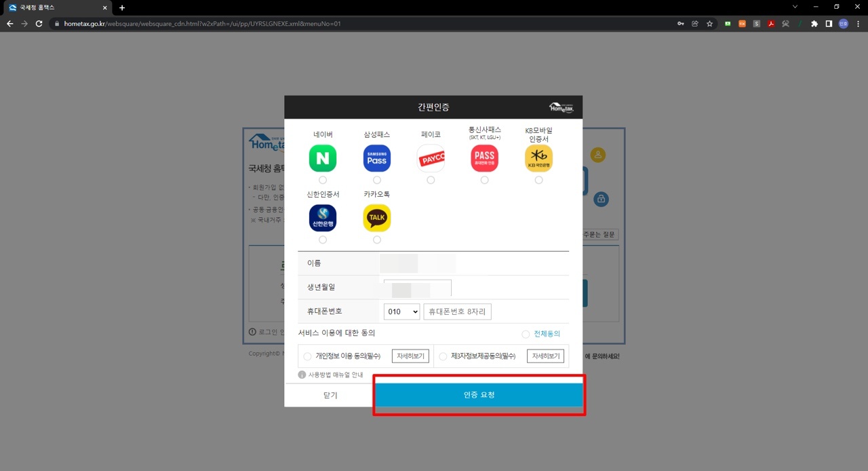Select radio button under 신한인증서

coord(323,240)
